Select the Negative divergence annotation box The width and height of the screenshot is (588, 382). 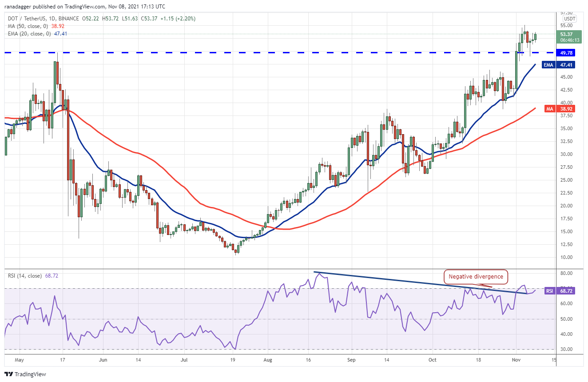click(476, 277)
